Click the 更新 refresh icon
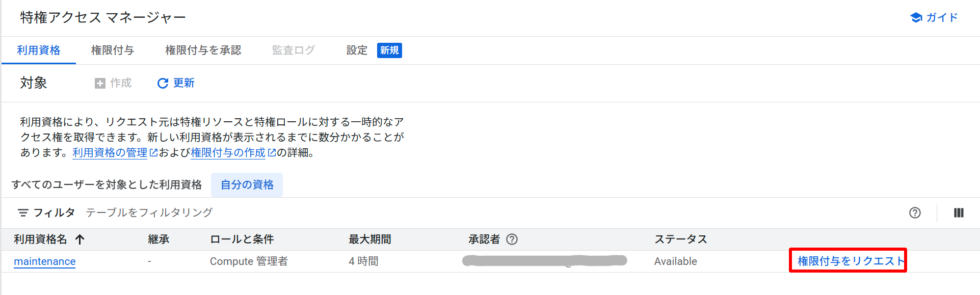This screenshot has height=295, width=980. (163, 84)
